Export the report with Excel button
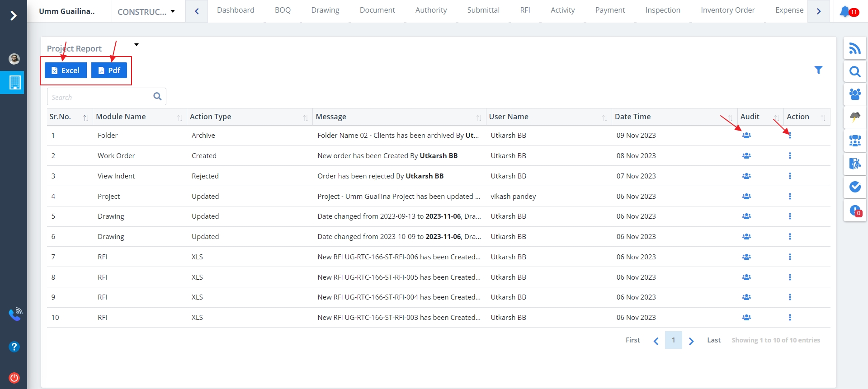This screenshot has width=868, height=389. point(66,70)
